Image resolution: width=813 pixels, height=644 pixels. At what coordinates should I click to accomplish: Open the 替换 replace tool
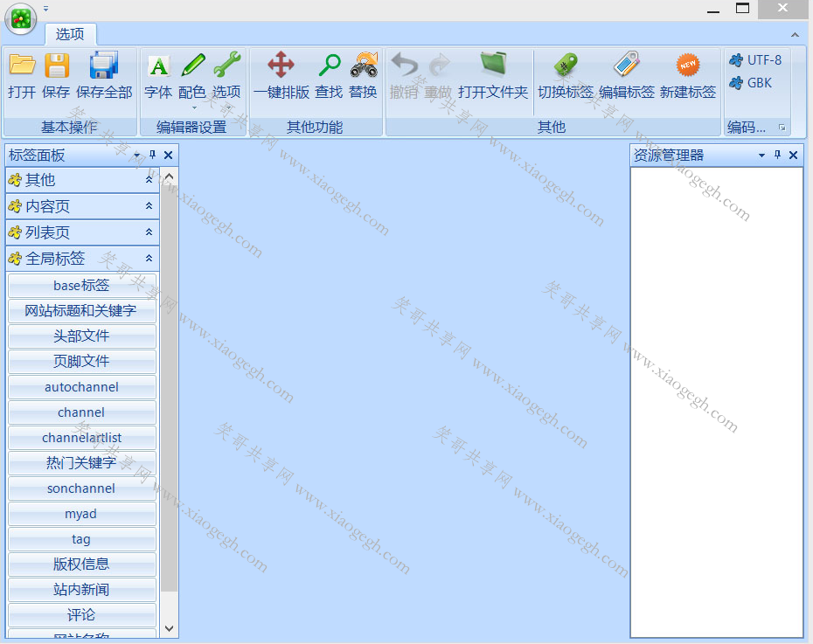tap(363, 76)
